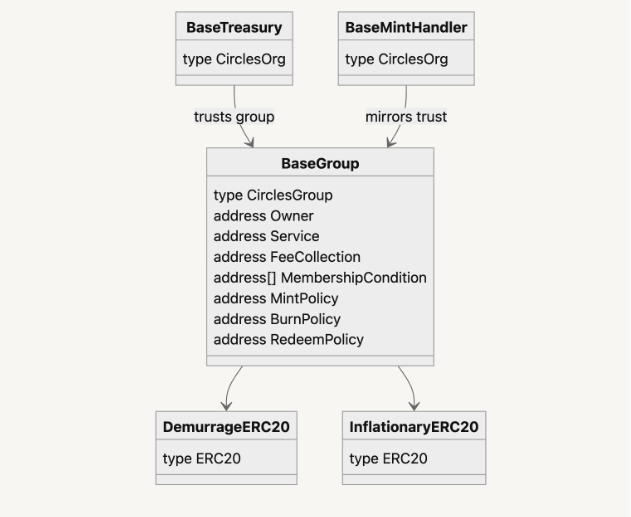Viewport: 631px width, 517px height.
Task: Click the BaseTreasury class title
Action: [x=234, y=27]
